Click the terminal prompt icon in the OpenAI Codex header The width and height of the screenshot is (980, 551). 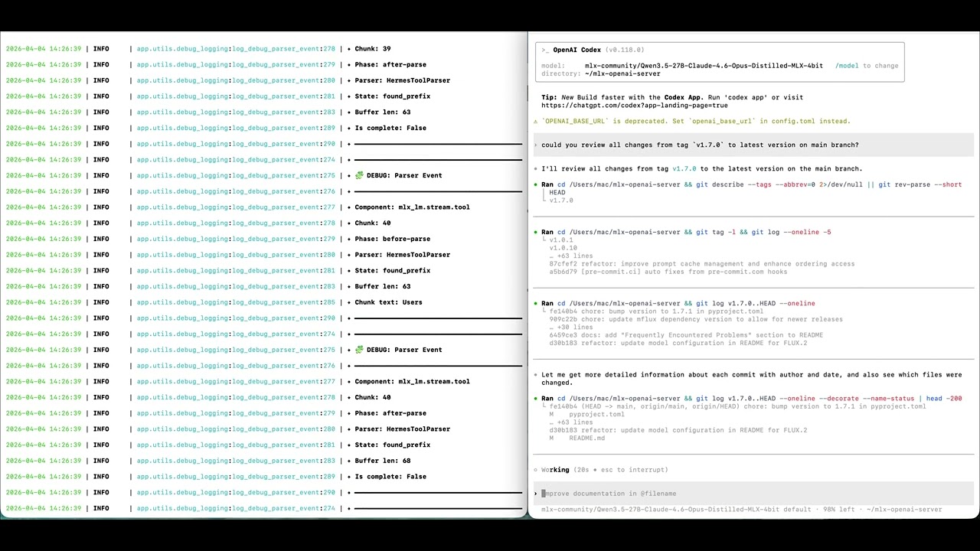pos(544,50)
